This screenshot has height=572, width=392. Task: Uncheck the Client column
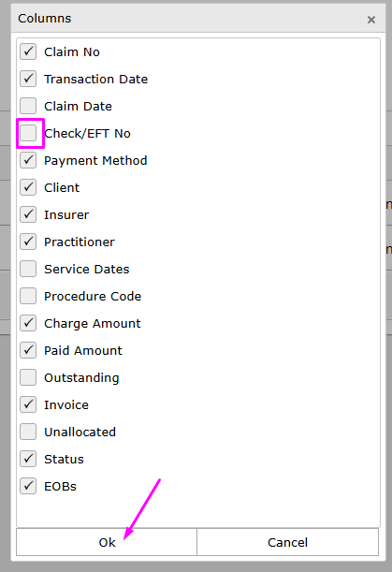click(x=28, y=187)
